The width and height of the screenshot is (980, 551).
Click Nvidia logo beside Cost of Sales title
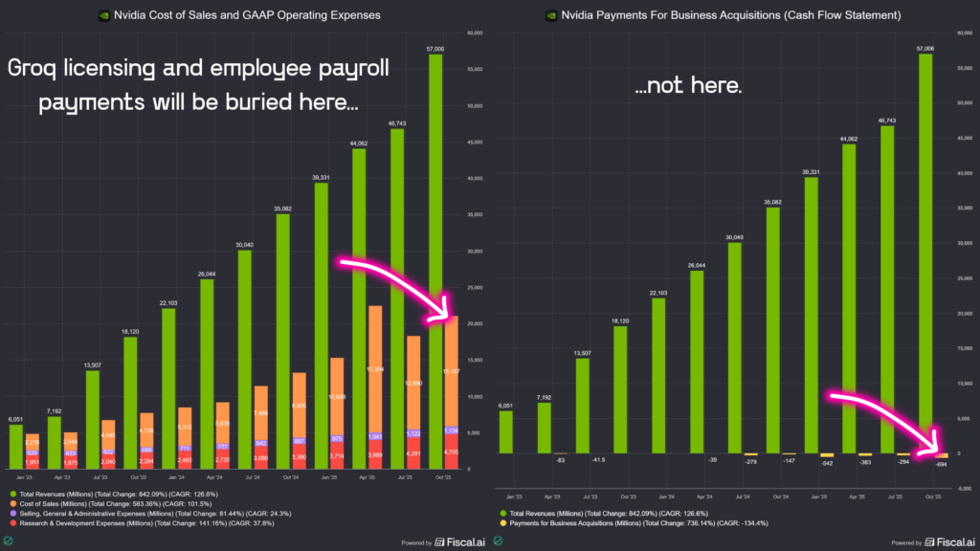click(x=103, y=15)
